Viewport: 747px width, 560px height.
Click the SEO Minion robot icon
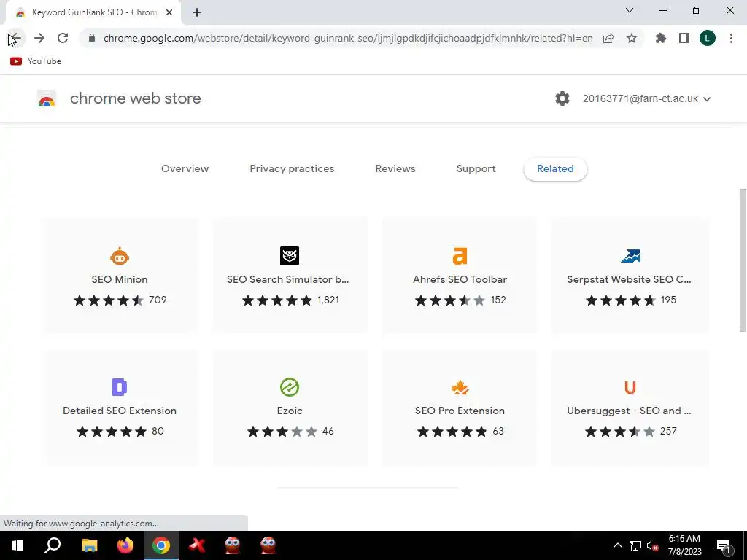tap(120, 256)
